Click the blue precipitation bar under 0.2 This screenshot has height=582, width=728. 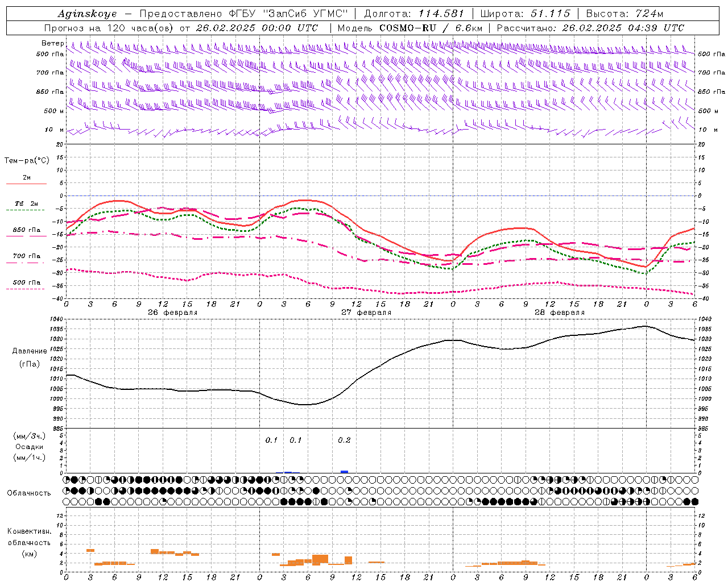(344, 472)
